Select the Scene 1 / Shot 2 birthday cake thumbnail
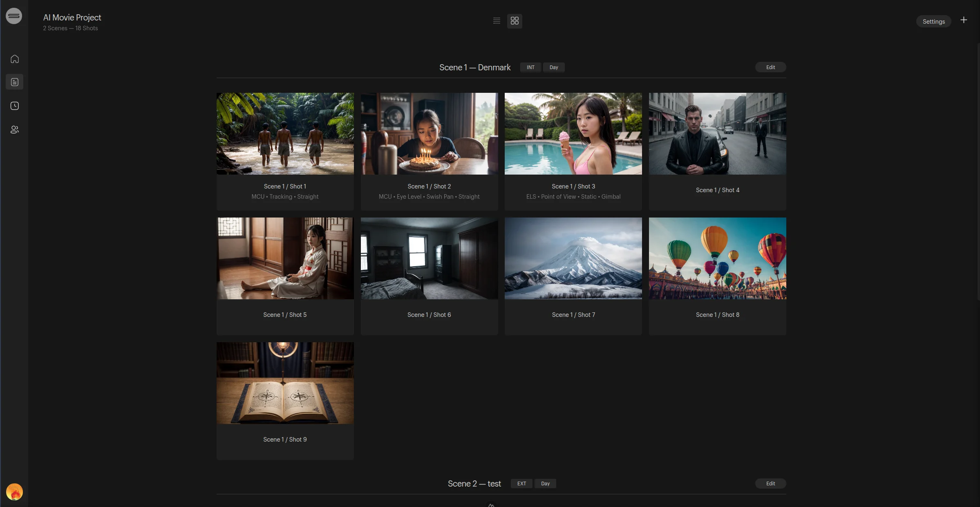This screenshot has height=507, width=980. (429, 134)
